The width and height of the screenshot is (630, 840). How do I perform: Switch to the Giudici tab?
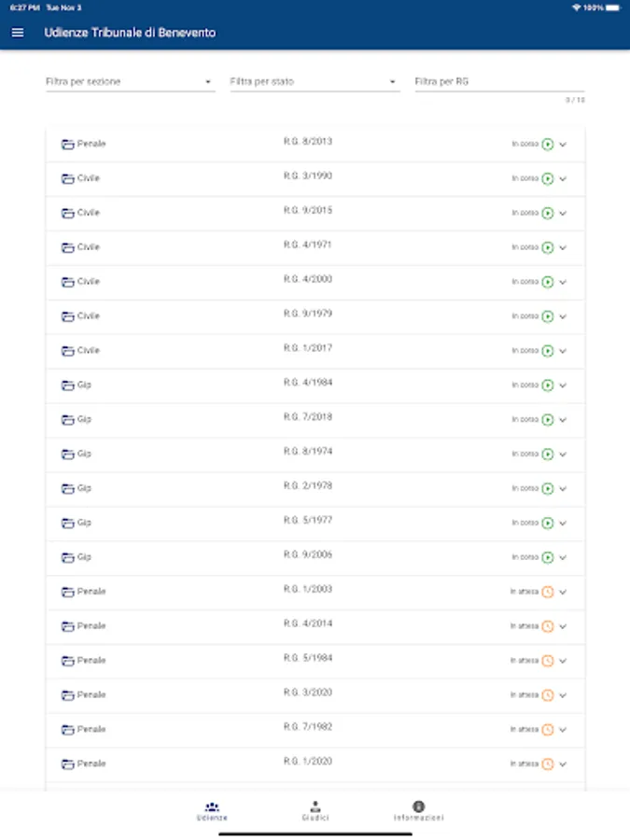point(315,810)
